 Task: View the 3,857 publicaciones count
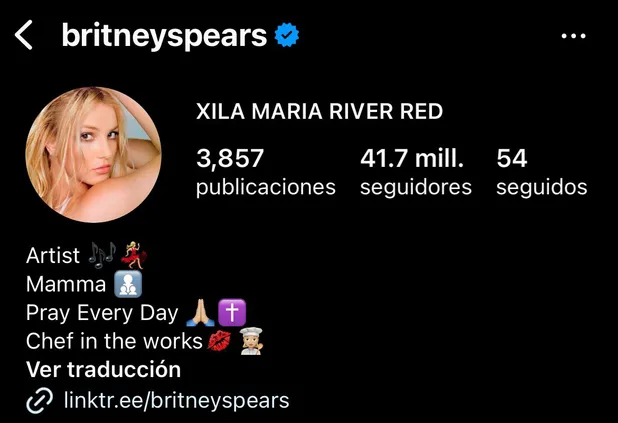[x=266, y=172]
